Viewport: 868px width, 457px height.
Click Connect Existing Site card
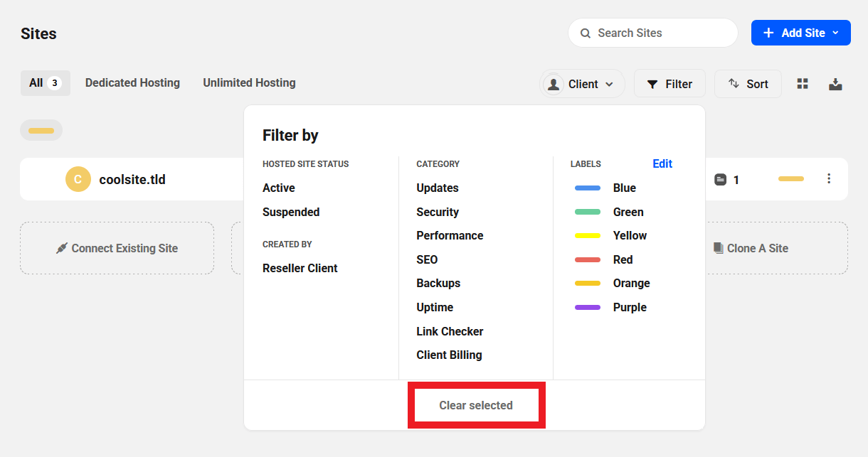click(117, 248)
